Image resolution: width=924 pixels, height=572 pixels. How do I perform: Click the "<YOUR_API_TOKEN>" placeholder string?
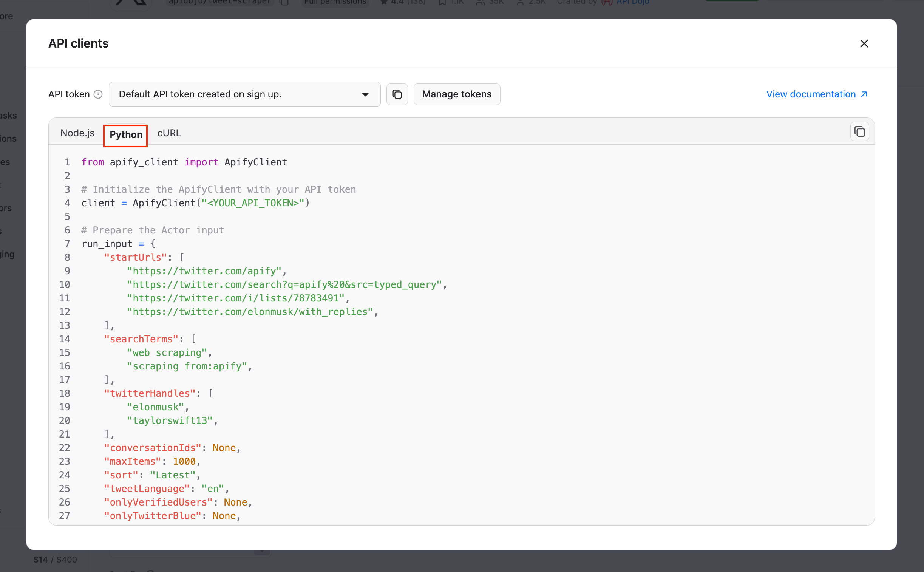(253, 203)
